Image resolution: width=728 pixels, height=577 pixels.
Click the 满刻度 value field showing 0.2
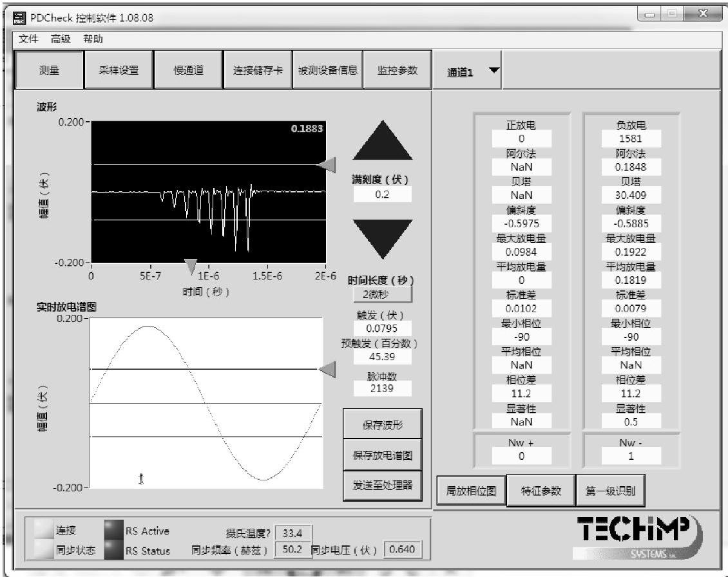[383, 194]
